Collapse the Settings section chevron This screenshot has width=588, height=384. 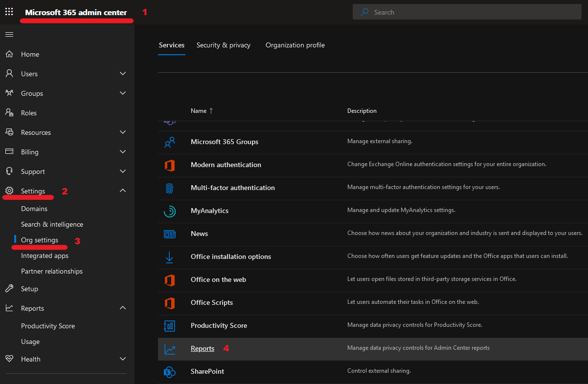(123, 191)
